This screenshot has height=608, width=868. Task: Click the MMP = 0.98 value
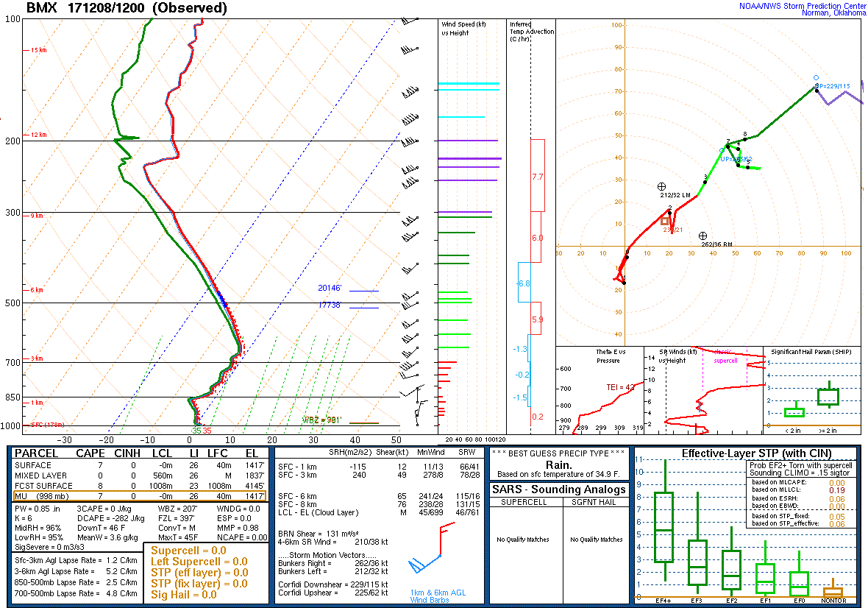click(x=238, y=529)
